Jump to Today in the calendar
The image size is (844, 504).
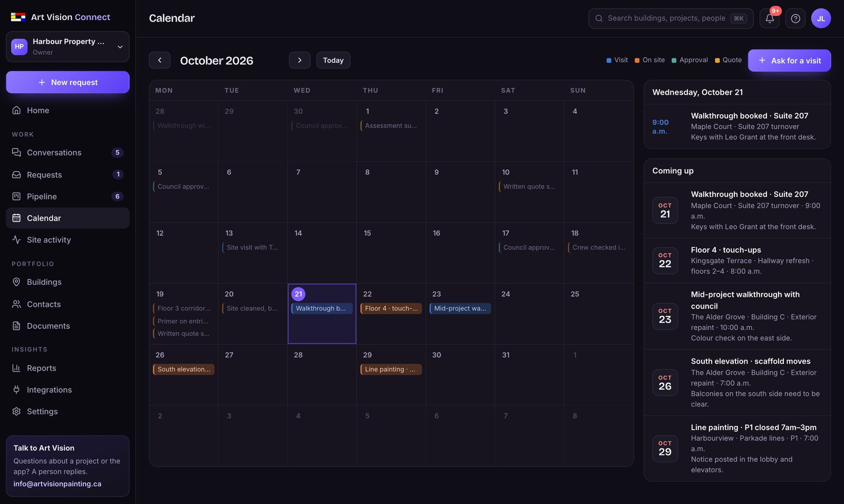point(333,60)
